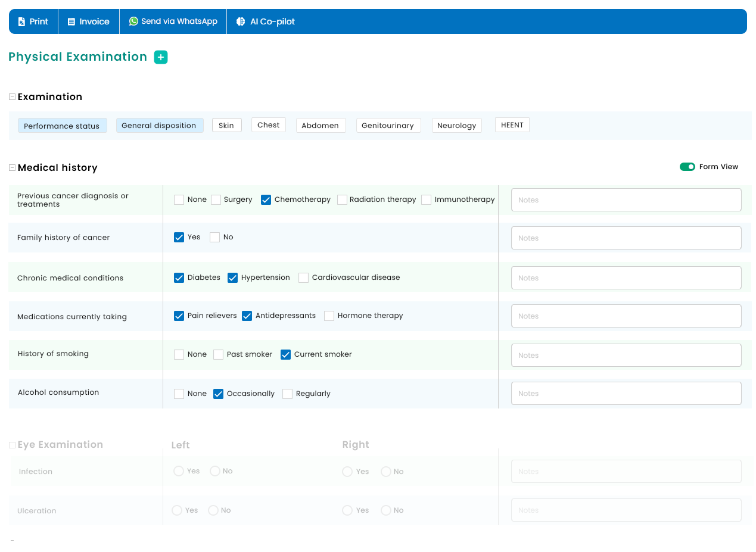Check the Cardiovascular disease checkbox
756x552 pixels.
coord(303,277)
